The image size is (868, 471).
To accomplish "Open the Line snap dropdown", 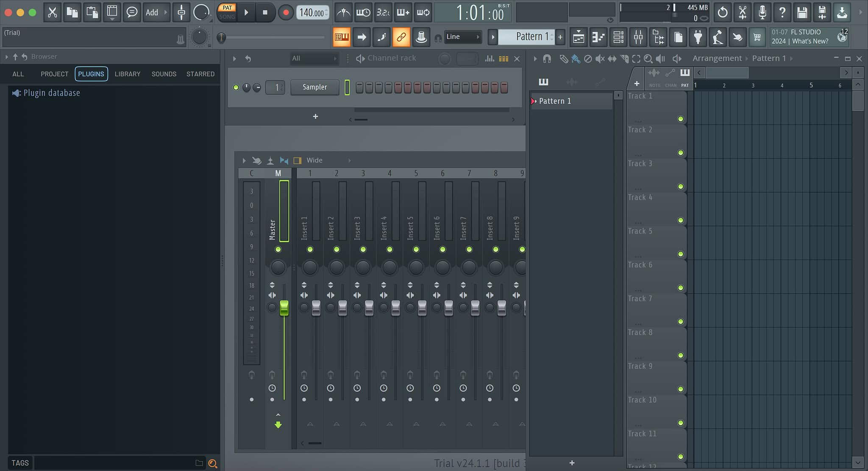I will (462, 37).
